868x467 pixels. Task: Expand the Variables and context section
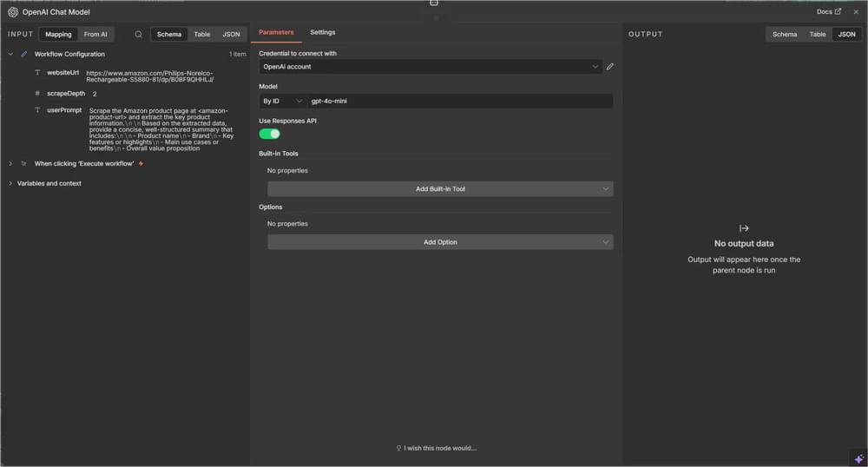point(49,183)
